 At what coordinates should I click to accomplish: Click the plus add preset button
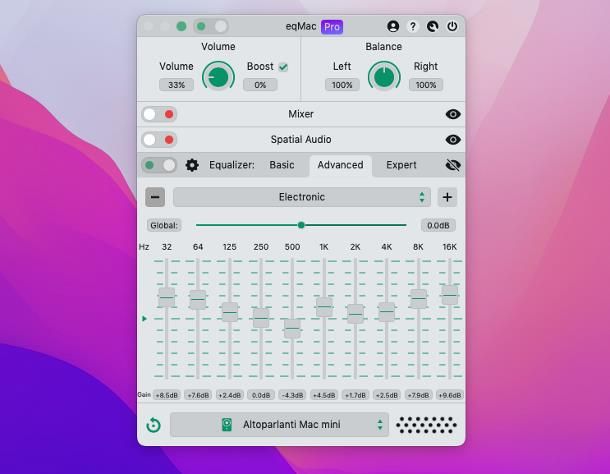447,197
